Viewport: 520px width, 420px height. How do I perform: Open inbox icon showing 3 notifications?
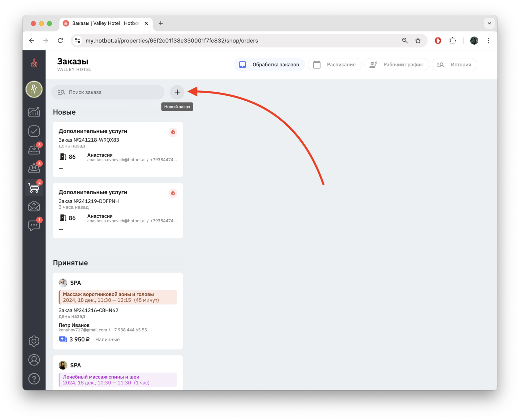34,150
